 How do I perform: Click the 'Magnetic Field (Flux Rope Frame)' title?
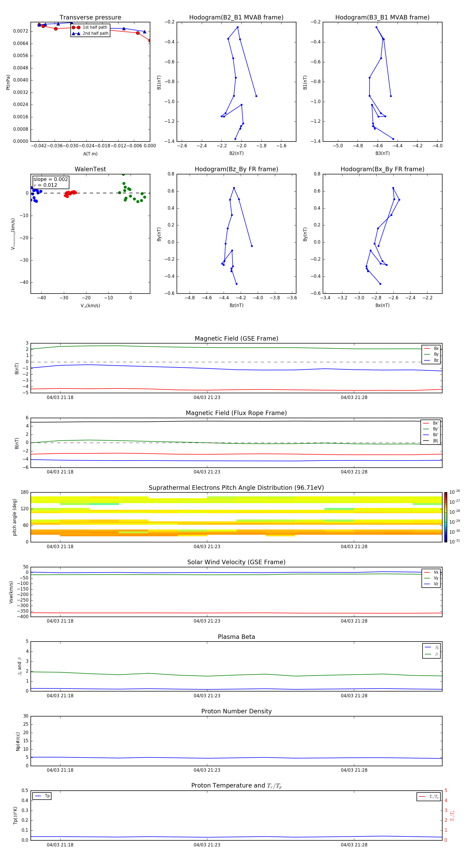tap(236, 413)
